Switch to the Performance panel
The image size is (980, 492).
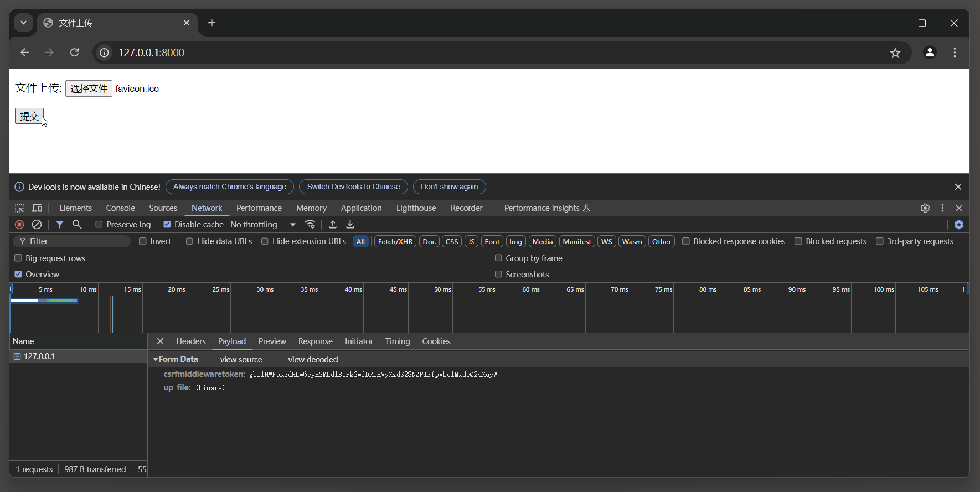click(259, 208)
